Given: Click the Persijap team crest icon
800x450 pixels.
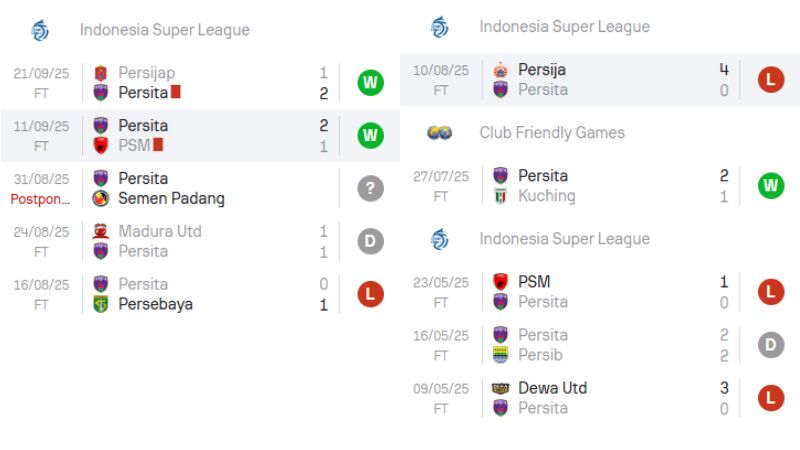Looking at the screenshot, I should [100, 73].
